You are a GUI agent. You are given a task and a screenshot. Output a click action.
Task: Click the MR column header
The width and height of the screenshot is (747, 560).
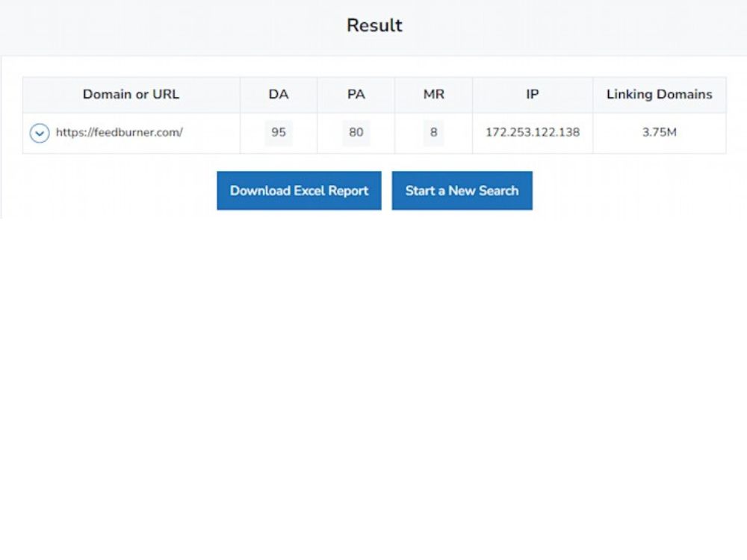[x=433, y=95]
